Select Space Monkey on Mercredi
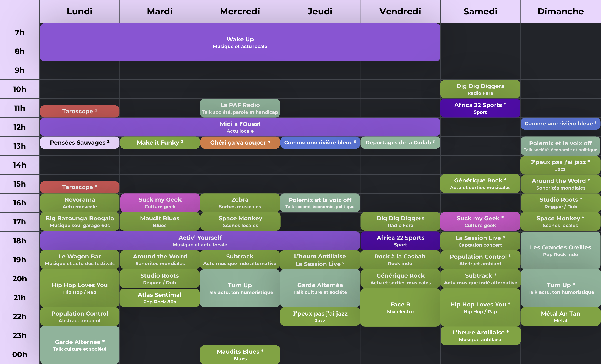The height and width of the screenshot is (364, 601). coord(240,221)
